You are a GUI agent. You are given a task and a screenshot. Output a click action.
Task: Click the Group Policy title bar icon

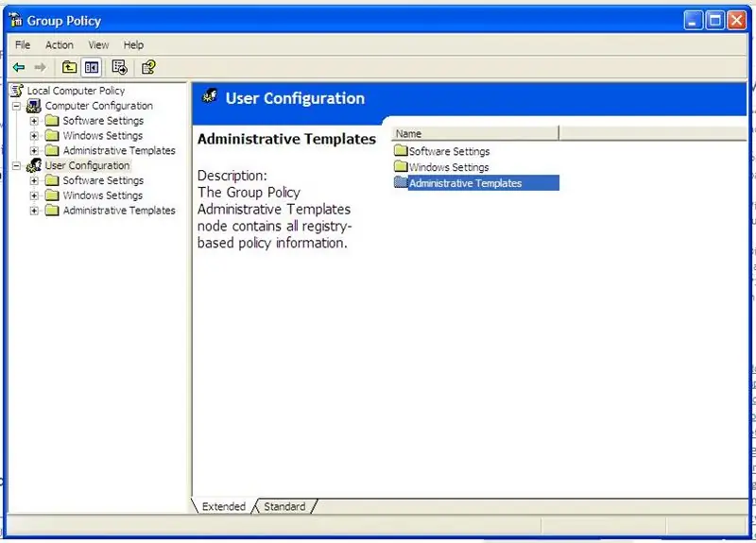15,20
